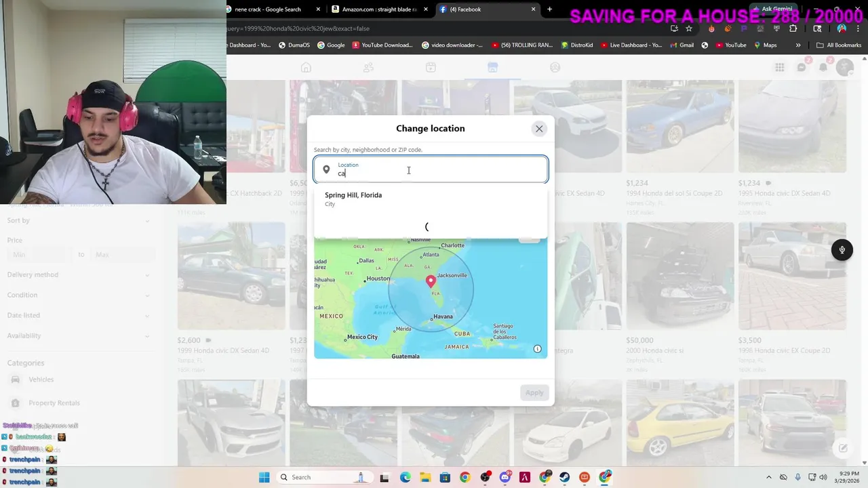Expand the Date listed filter
Image resolution: width=868 pixels, height=488 pixels.
point(78,315)
